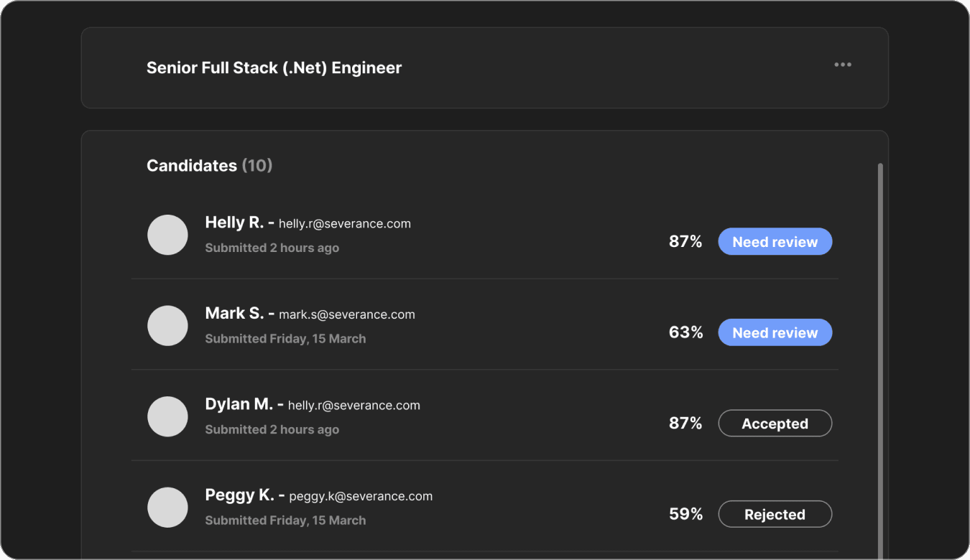Click Mark S.'s 63% score

[x=685, y=332]
